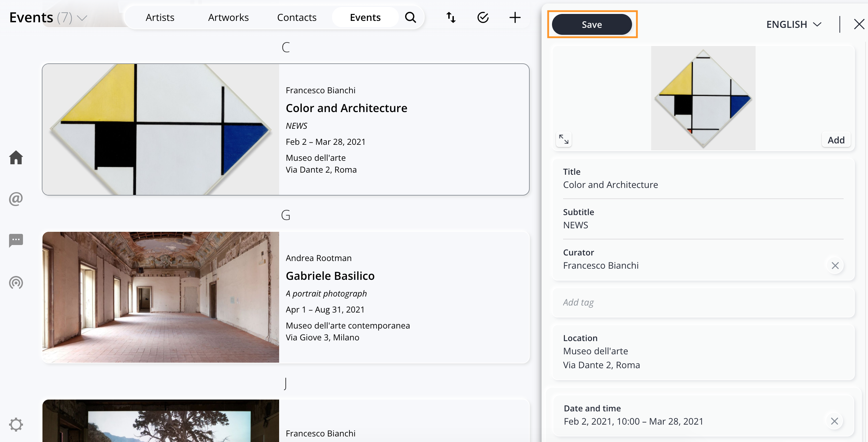
Task: Expand the Events (7) title dropdown
Action: click(82, 18)
